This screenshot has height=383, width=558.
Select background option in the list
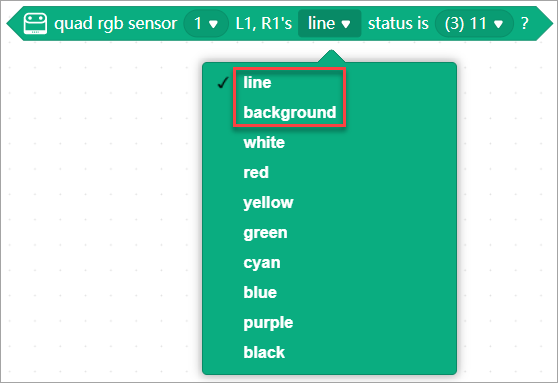pos(290,112)
